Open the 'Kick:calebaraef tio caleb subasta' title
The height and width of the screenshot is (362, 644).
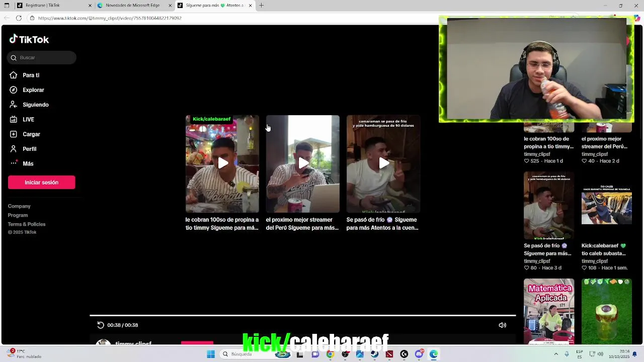(604, 249)
